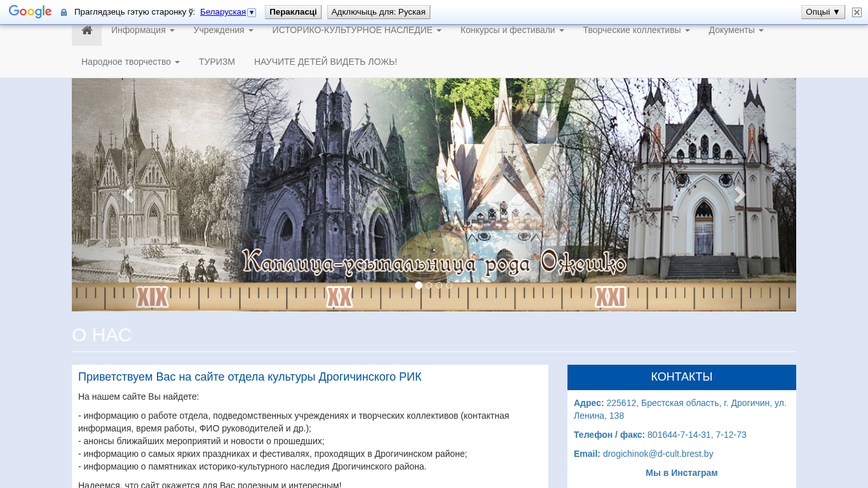
Task: Open the Опцыі options menu
Action: click(823, 12)
